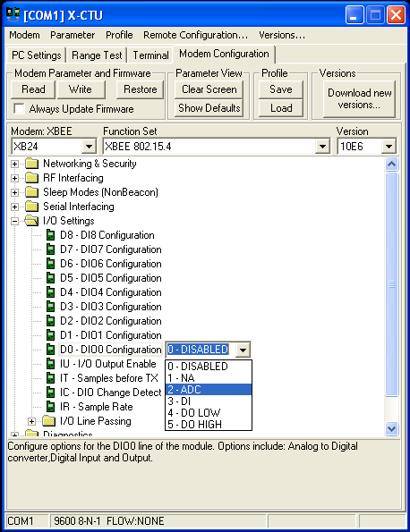This screenshot has width=410, height=532.
Task: Click the D1 DIO1 parameter icon
Action: click(51, 335)
